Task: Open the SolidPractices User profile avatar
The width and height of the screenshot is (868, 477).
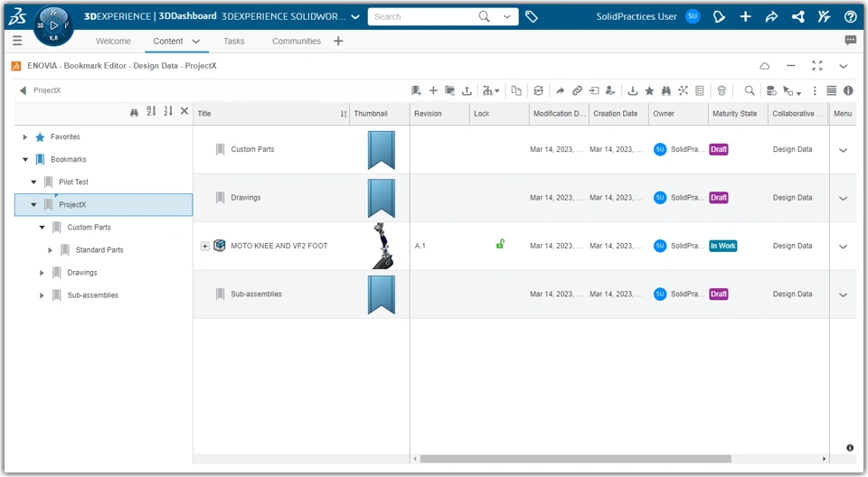Action: point(693,16)
